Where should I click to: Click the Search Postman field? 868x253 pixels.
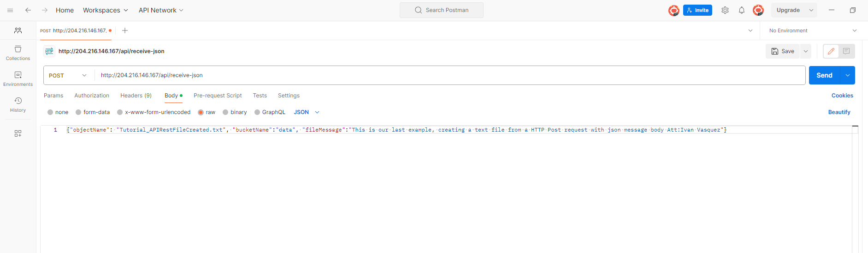[441, 10]
